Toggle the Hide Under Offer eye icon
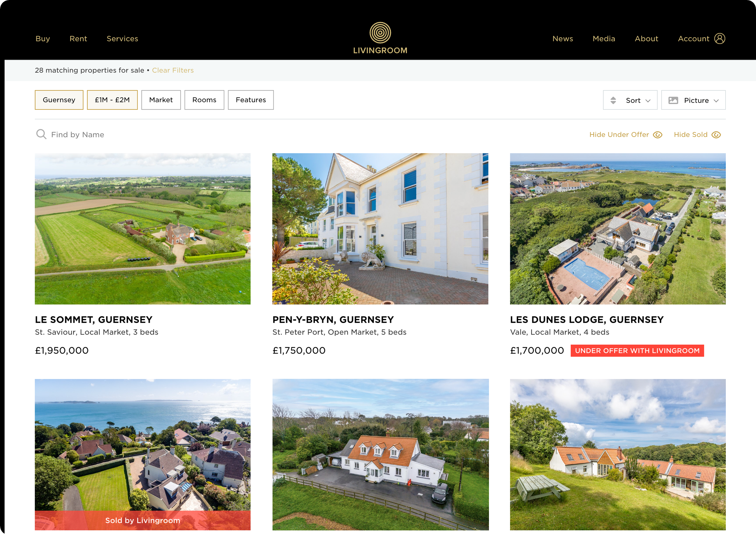Viewport: 756px width, 535px height. [x=657, y=135]
